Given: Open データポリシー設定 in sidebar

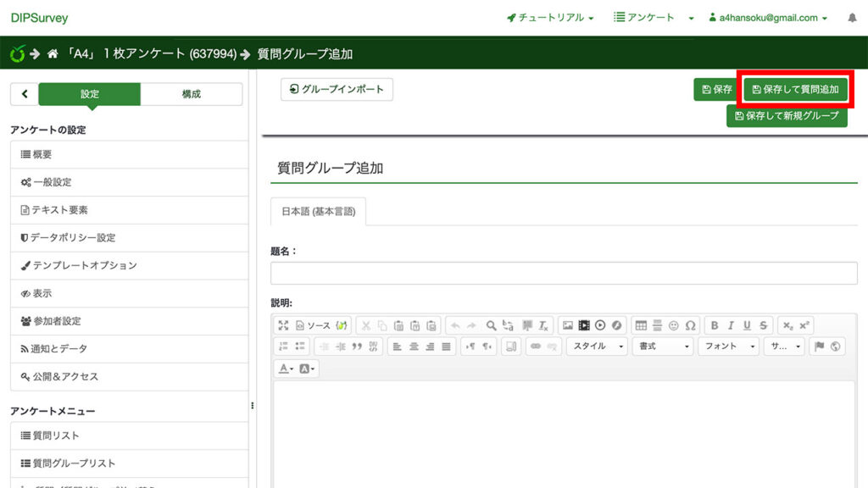Looking at the screenshot, I should (x=130, y=237).
